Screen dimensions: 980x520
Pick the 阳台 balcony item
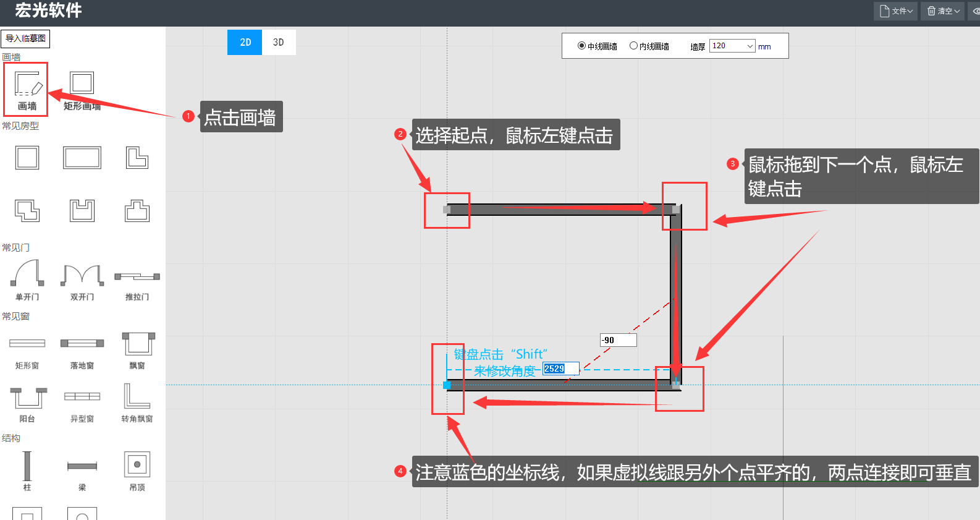point(27,404)
